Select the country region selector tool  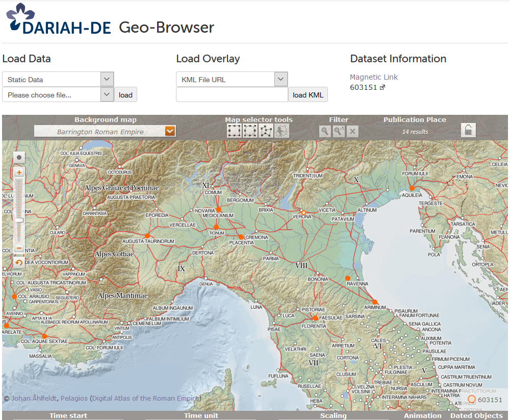[x=282, y=131]
